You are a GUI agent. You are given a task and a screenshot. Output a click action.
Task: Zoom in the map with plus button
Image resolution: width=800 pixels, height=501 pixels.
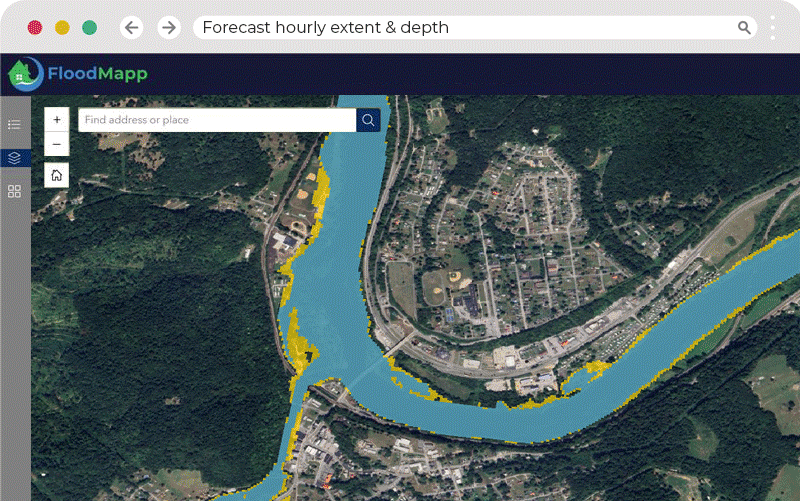coord(57,120)
